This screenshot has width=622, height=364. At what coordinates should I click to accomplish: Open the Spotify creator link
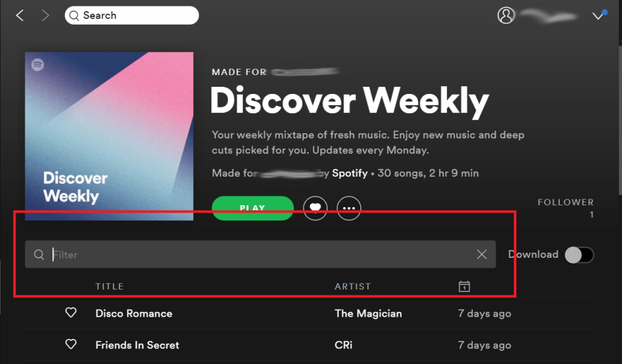(x=350, y=174)
